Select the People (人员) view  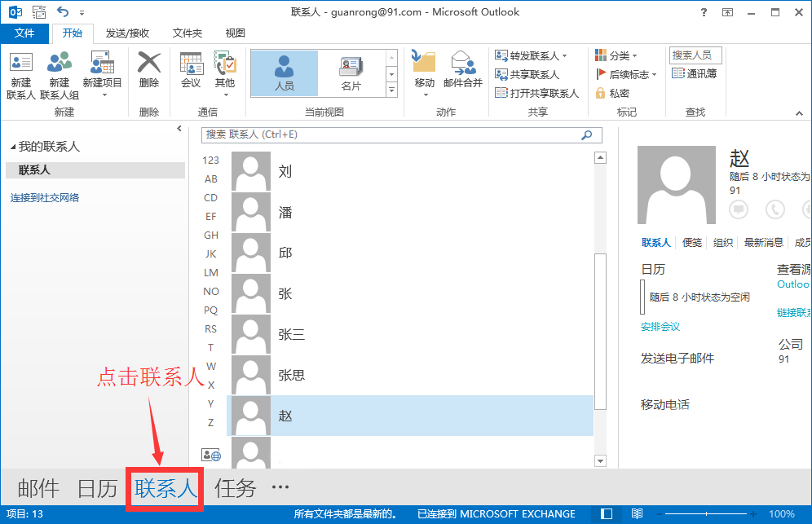pos(285,73)
